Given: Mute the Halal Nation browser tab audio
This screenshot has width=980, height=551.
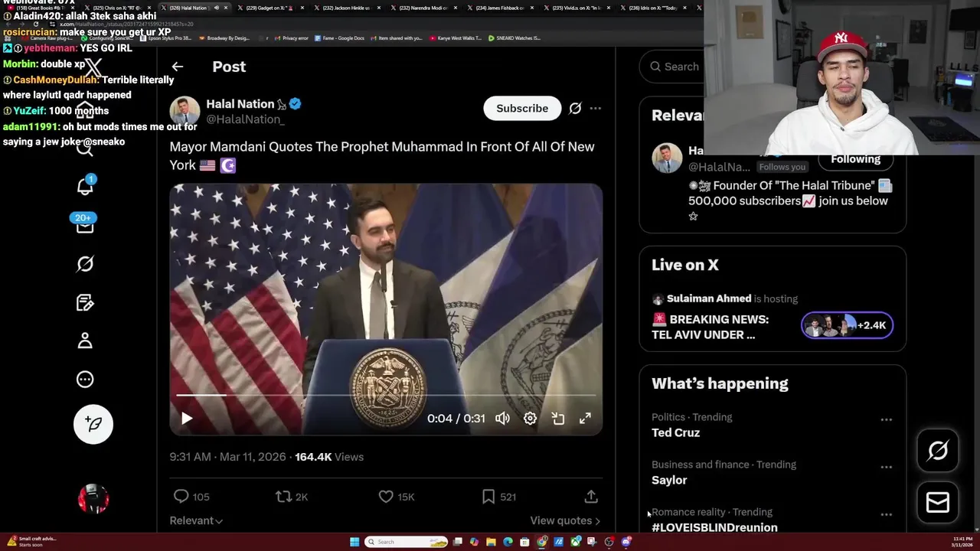Looking at the screenshot, I should [x=216, y=8].
